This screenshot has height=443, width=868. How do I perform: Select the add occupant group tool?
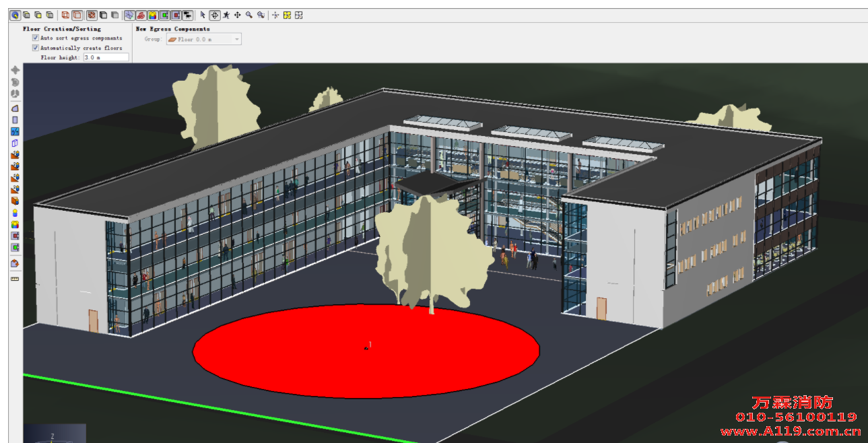[15, 224]
